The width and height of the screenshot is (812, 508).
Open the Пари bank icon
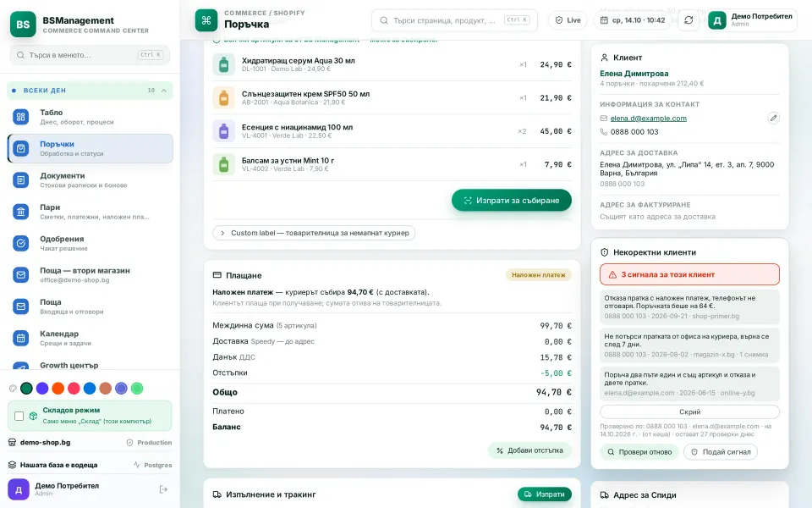pos(20,212)
